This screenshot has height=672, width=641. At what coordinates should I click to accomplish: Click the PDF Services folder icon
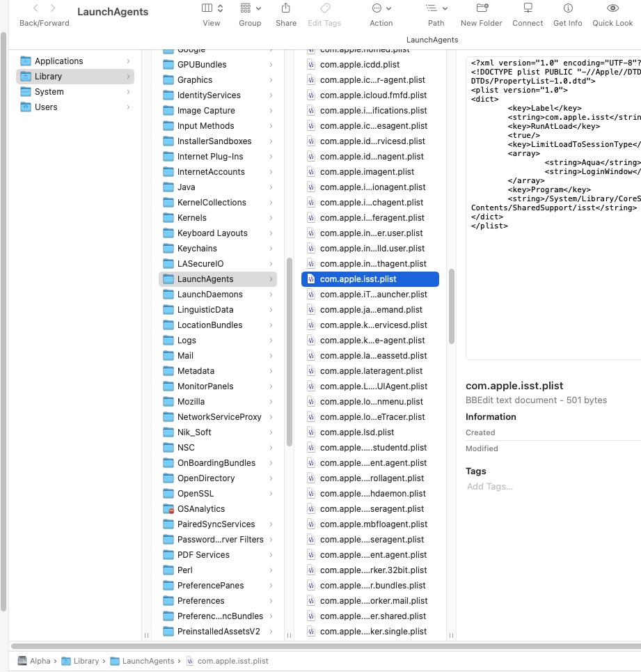(x=168, y=555)
